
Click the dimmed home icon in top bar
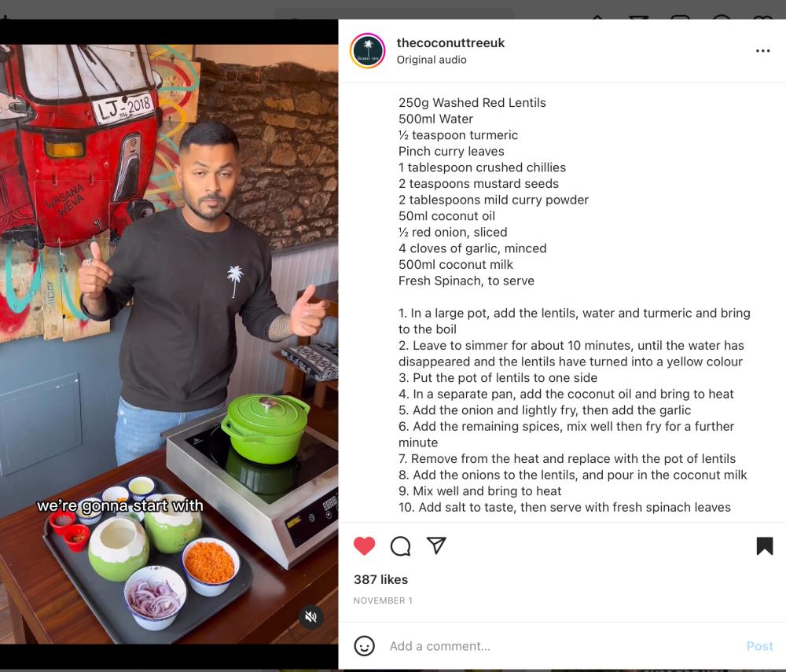point(597,18)
